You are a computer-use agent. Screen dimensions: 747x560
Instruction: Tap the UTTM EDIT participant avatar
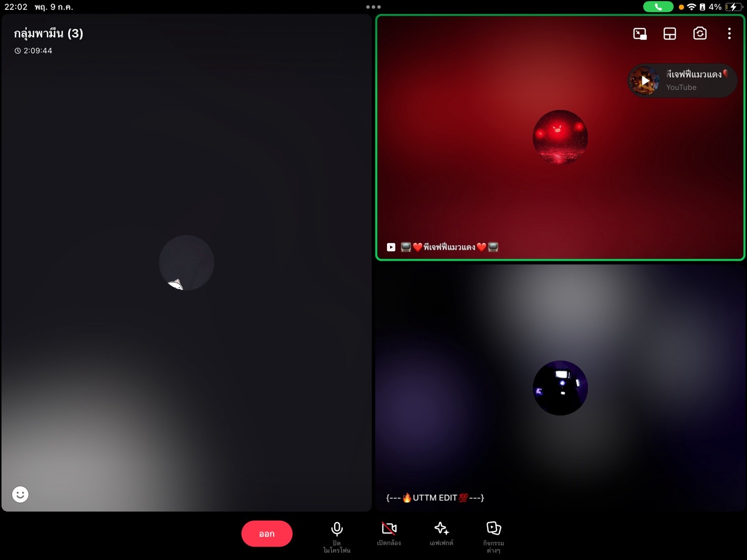coord(560,388)
